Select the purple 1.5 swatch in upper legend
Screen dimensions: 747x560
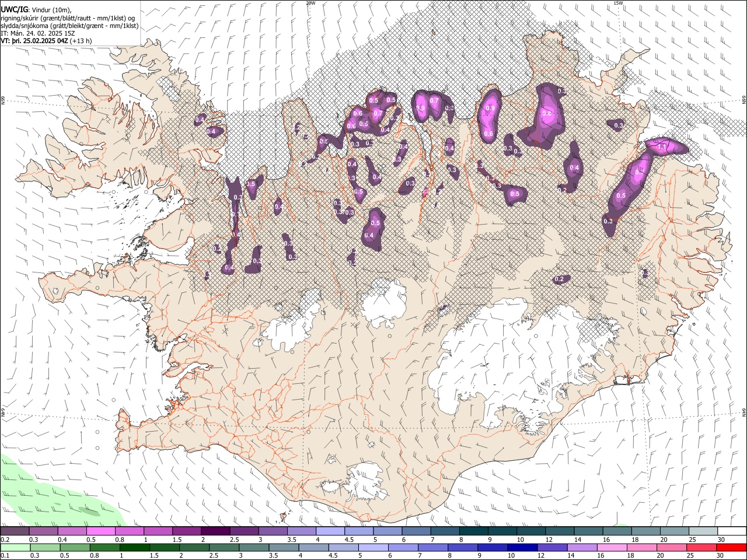[x=186, y=531]
